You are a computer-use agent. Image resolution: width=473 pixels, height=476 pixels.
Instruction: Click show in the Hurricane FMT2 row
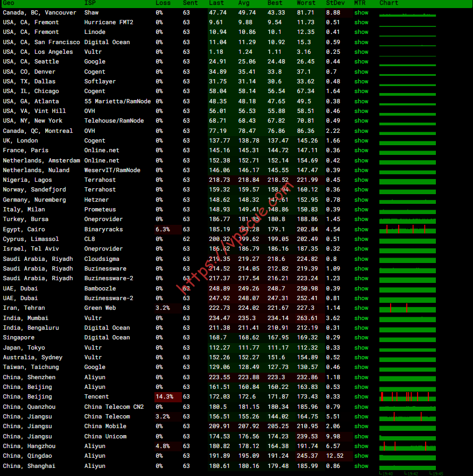click(361, 23)
